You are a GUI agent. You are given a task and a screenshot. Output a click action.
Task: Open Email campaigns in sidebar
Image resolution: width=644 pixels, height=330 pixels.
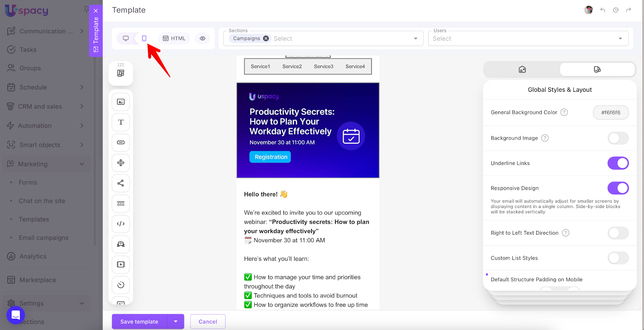43,238
